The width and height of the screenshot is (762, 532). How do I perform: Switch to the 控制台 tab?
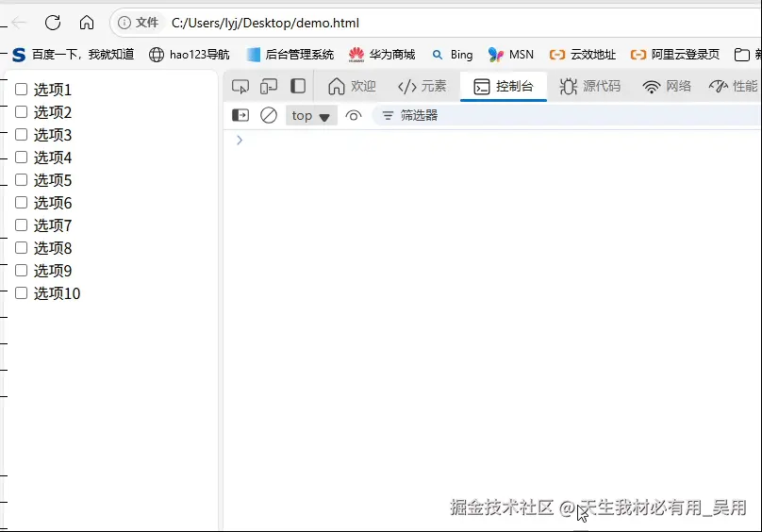tap(504, 87)
